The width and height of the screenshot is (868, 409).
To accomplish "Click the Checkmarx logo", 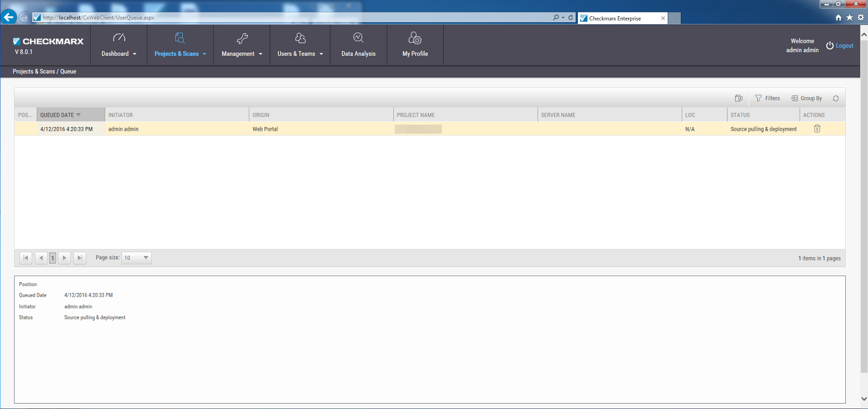I will click(x=48, y=41).
